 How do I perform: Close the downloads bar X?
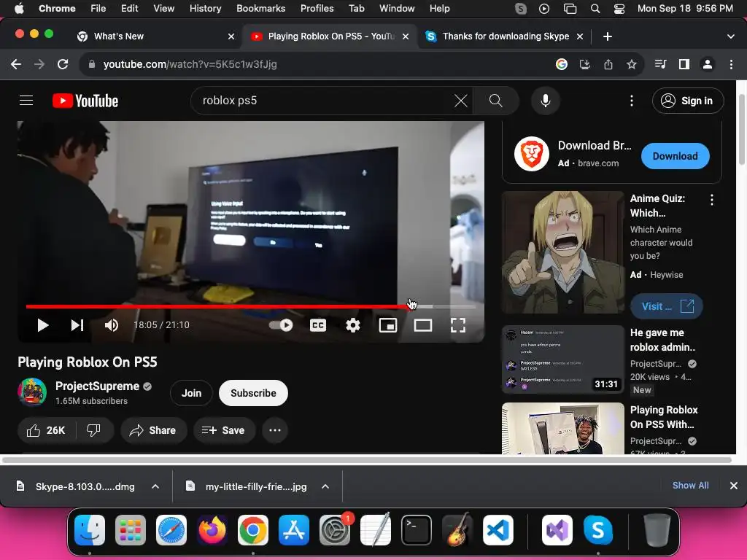(x=734, y=486)
